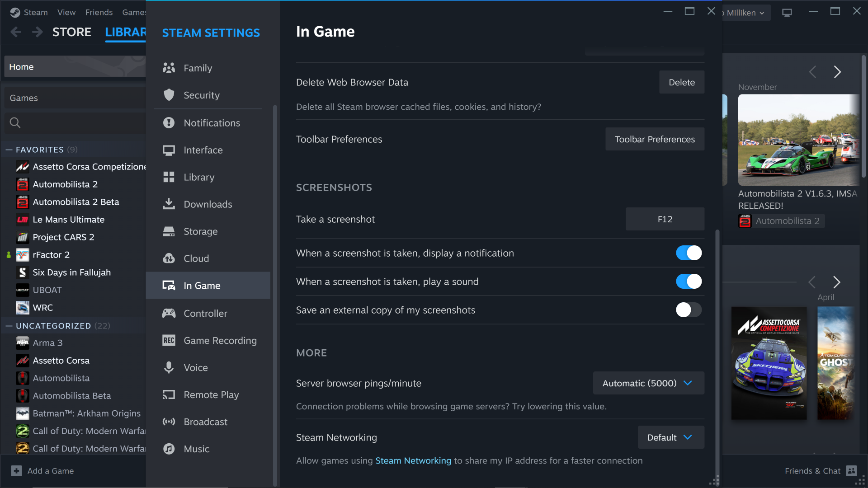Open Assetto Corsa Competizione cover art

click(769, 363)
